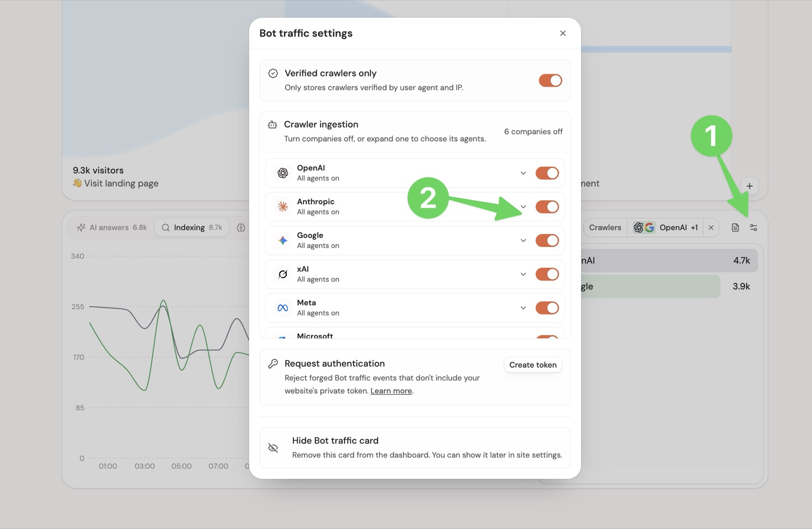Open bot traffic settings sliders icon

(x=754, y=228)
